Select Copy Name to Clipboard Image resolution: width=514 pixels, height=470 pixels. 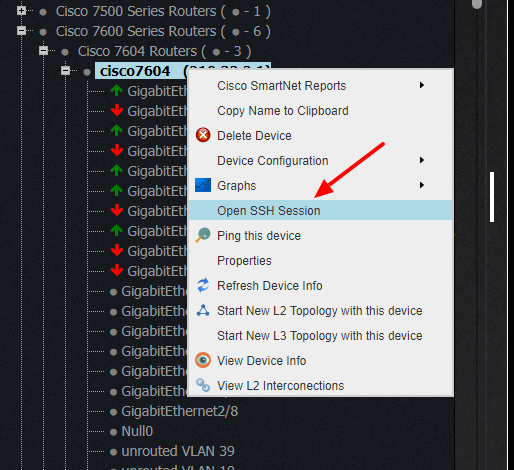tap(283, 111)
